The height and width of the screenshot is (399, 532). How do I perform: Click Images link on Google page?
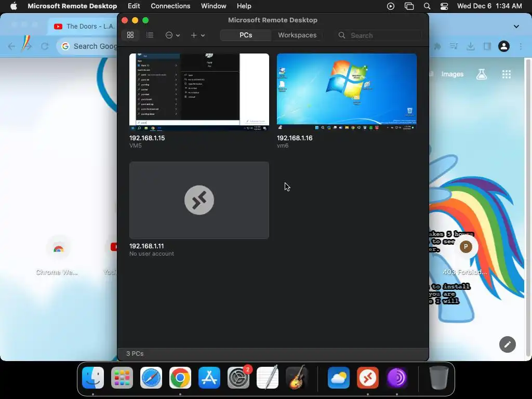(453, 74)
